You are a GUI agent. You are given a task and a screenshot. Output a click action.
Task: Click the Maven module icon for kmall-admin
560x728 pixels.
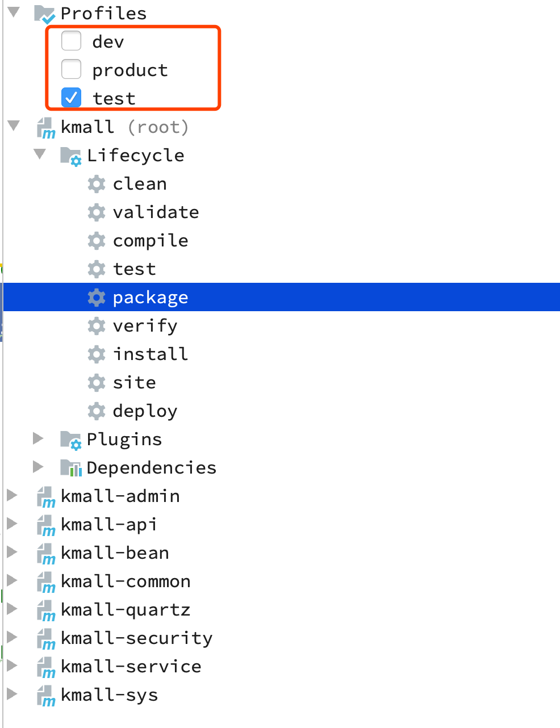click(x=45, y=497)
